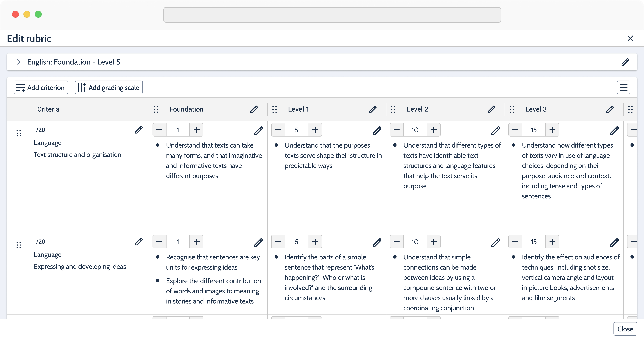Edit the Text structure and organisation criterion
The width and height of the screenshot is (644, 339).
pos(139,130)
